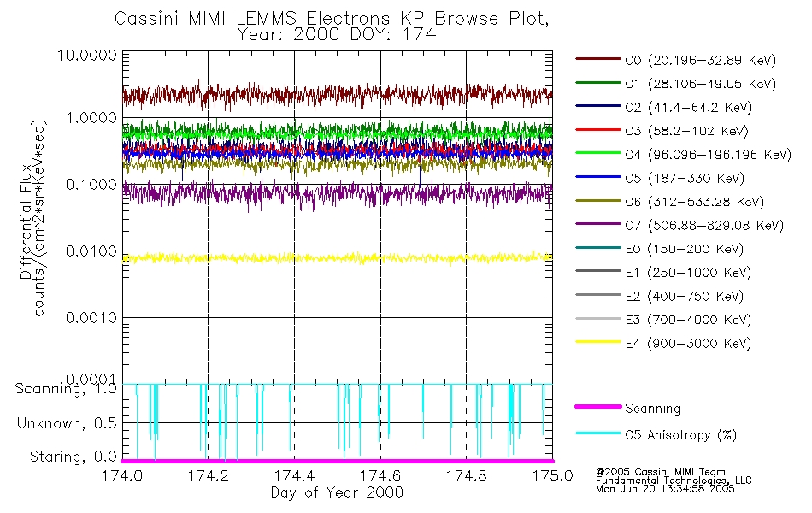812x513 pixels.
Task: Click the 'Day of Year 2000' axis title
Action: pyautogui.click(x=337, y=492)
